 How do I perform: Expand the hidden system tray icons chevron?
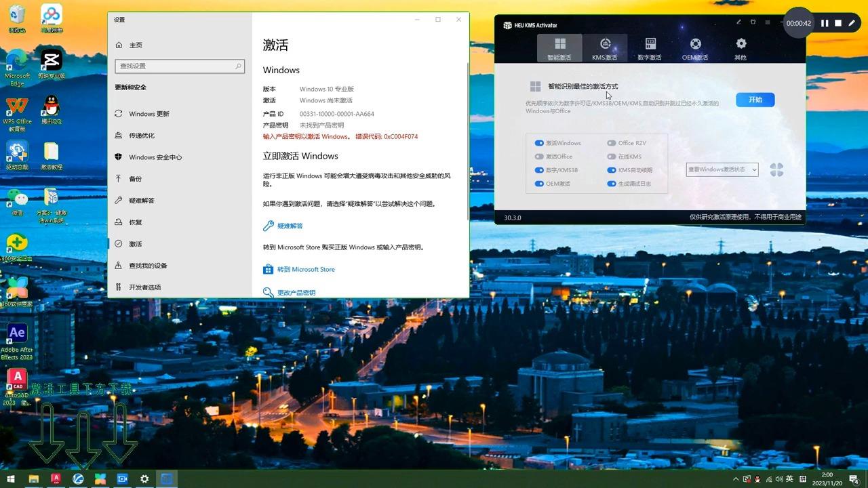(736, 479)
